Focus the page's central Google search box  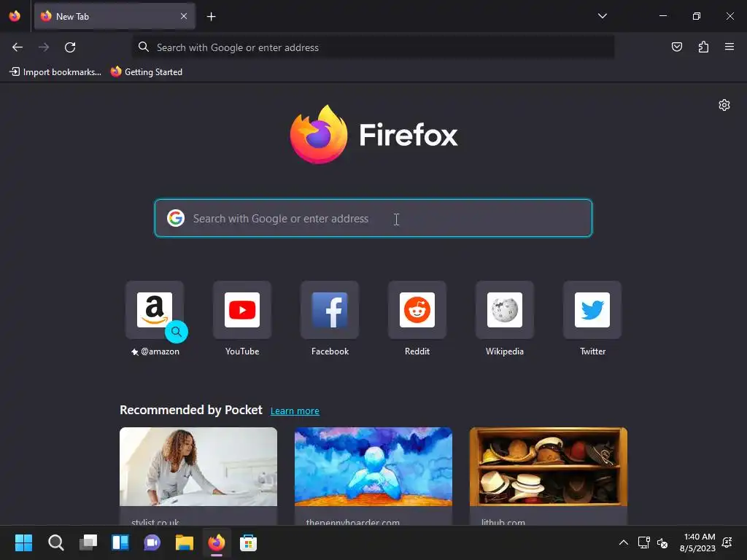[x=373, y=218]
